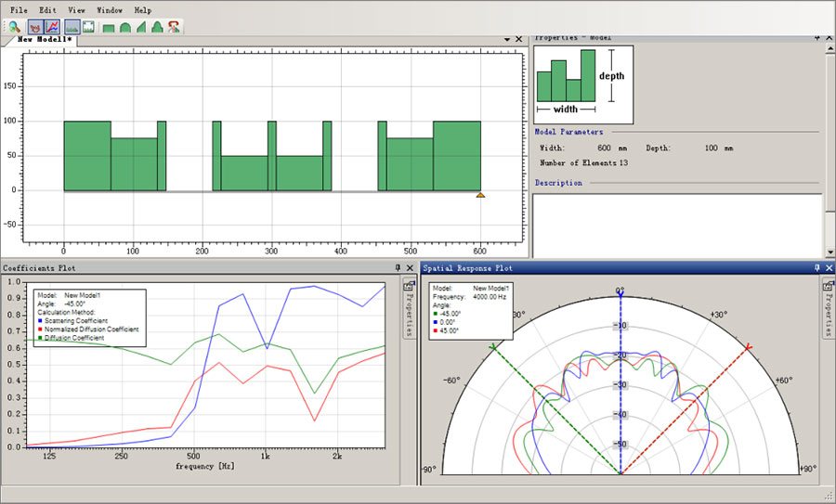Screen dimensions: 836x504
Task: Toggle the line chart plot toolbar button
Action: pos(53,27)
